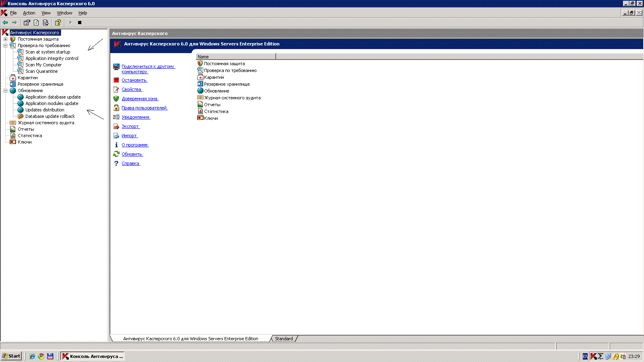644x362 pixels.
Task: Select Отчеты in the left tree
Action: pyautogui.click(x=26, y=129)
